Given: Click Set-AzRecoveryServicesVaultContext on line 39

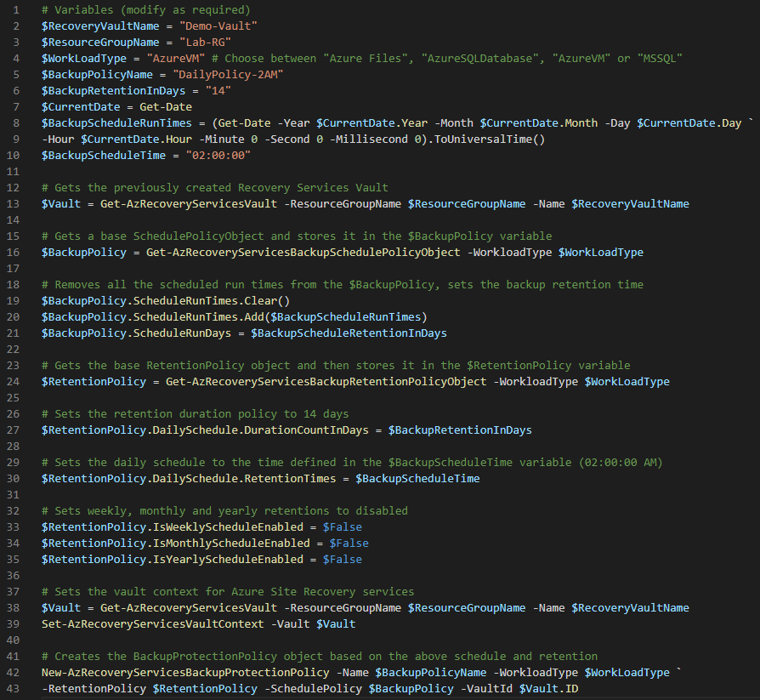Looking at the screenshot, I should [153, 624].
